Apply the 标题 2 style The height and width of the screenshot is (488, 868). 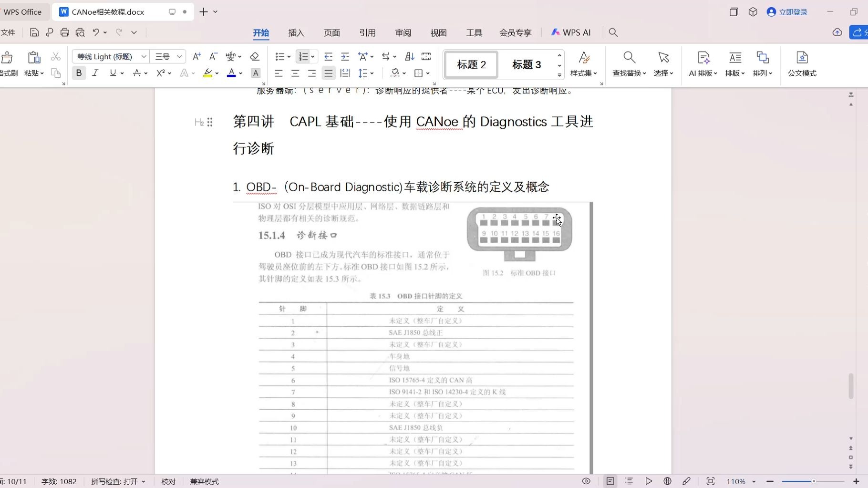click(470, 64)
